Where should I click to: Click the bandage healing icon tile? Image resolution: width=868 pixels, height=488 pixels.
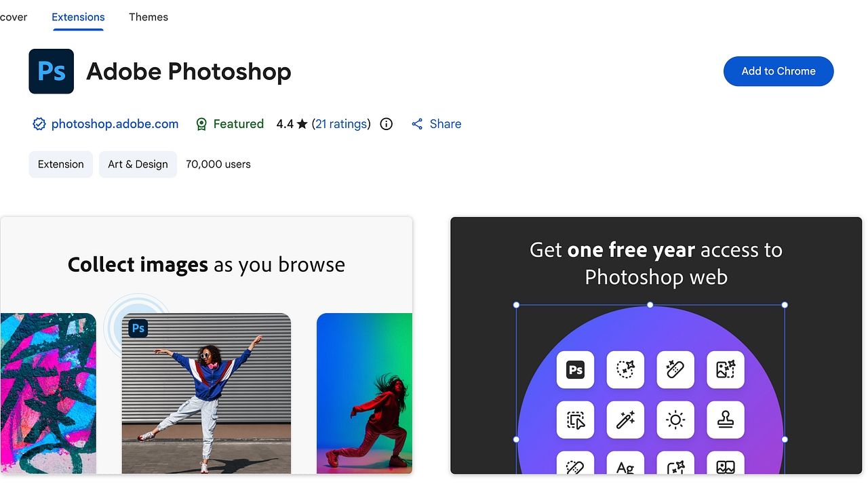pos(675,369)
